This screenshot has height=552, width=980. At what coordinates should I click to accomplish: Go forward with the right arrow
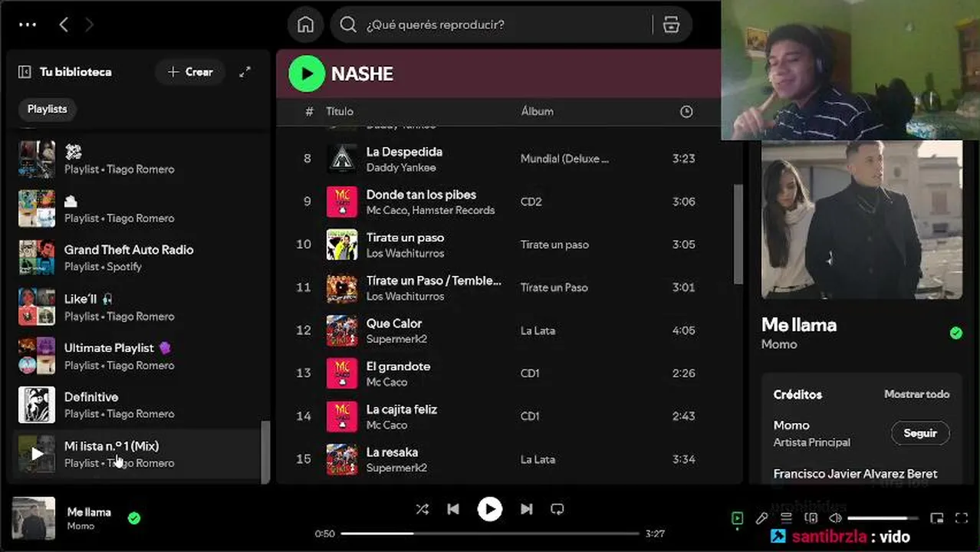[x=89, y=25]
